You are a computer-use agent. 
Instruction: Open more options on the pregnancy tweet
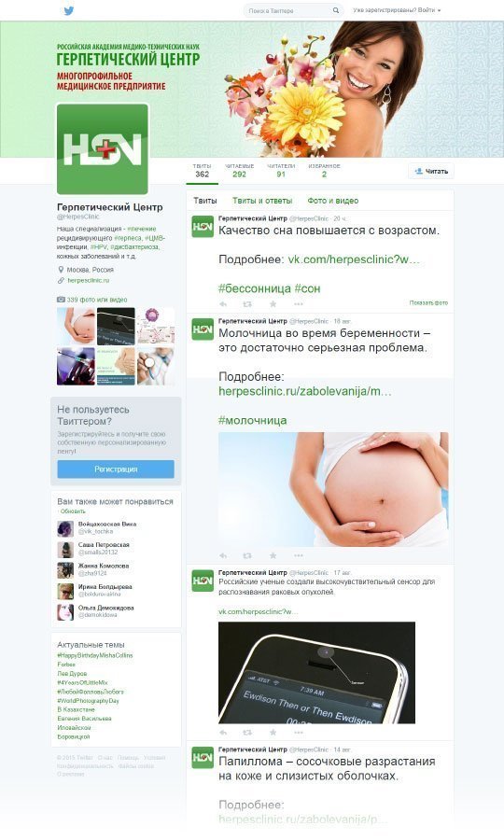(299, 555)
